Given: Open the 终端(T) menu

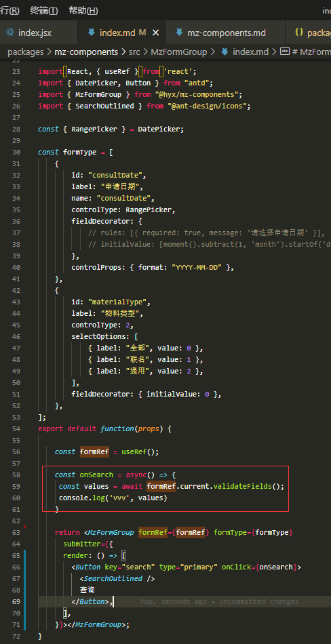Looking at the screenshot, I should 44,11.
